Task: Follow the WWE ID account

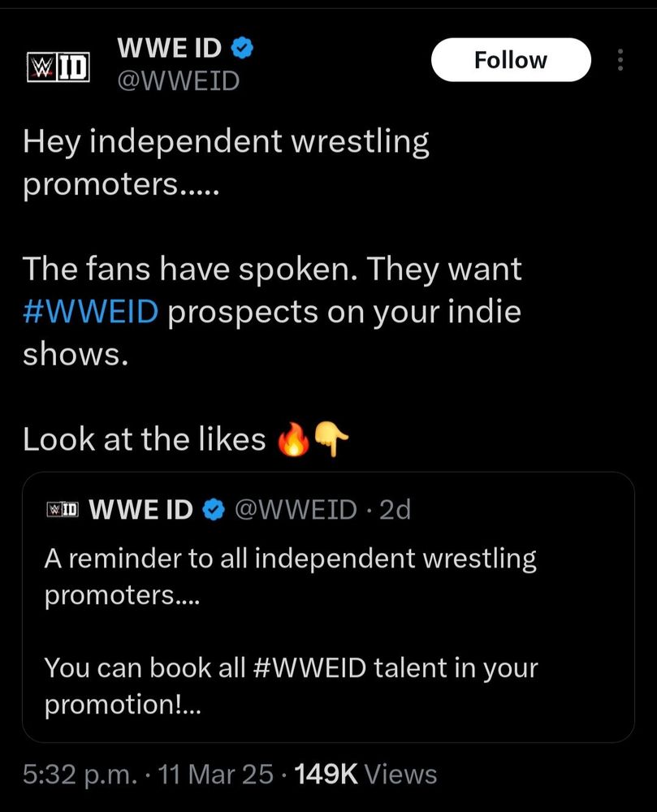Action: click(x=510, y=60)
